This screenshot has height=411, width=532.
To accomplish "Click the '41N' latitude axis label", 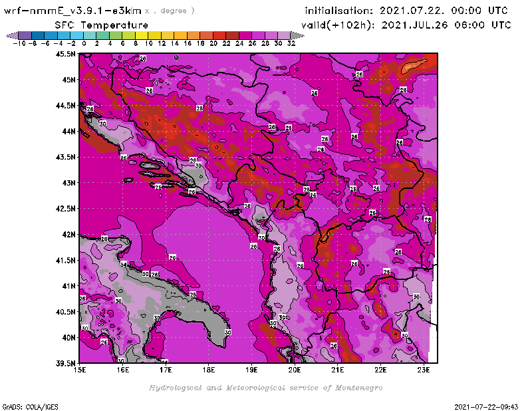I will (68, 286).
